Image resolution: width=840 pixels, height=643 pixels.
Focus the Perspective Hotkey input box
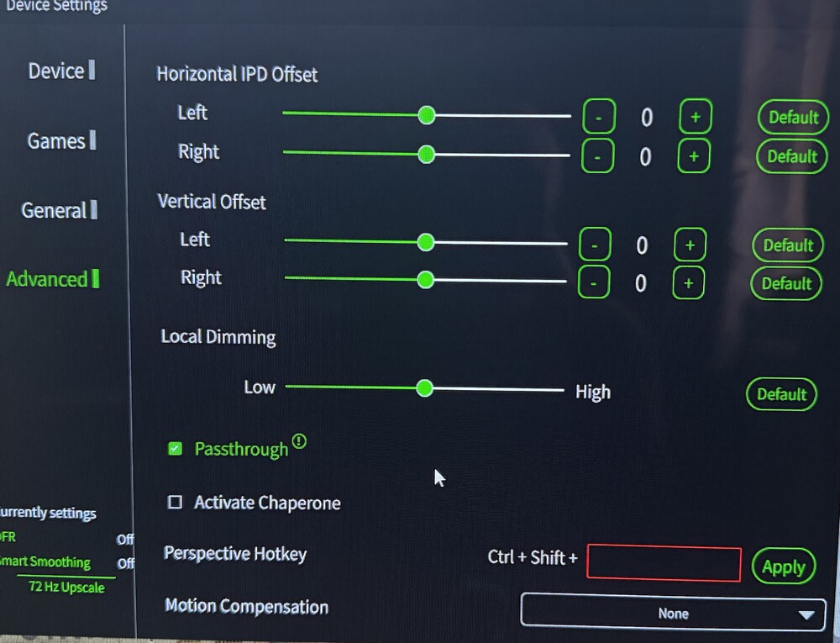[664, 562]
